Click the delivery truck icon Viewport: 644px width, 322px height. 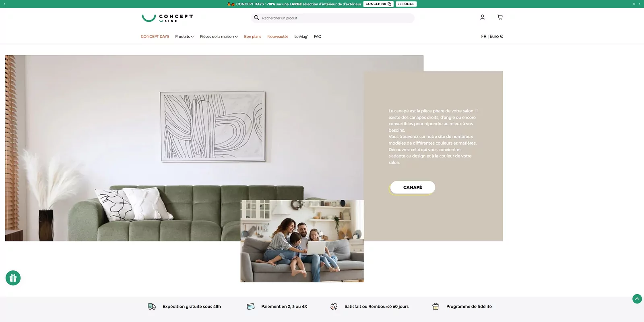tap(152, 307)
